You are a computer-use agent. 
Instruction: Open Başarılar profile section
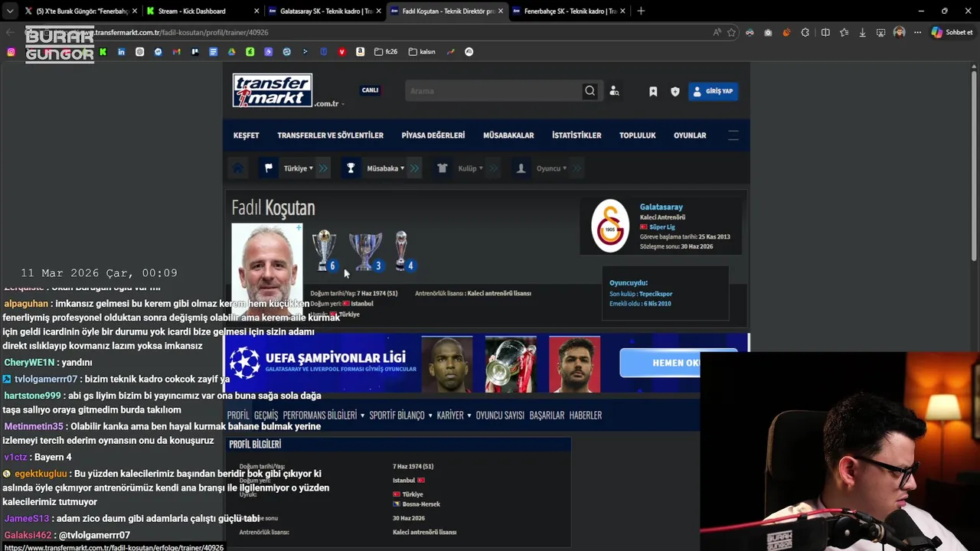coord(547,415)
